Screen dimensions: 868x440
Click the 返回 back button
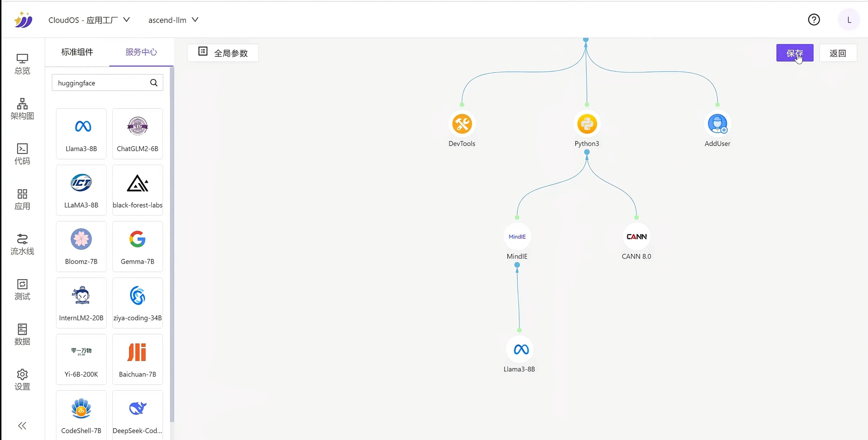coord(838,53)
